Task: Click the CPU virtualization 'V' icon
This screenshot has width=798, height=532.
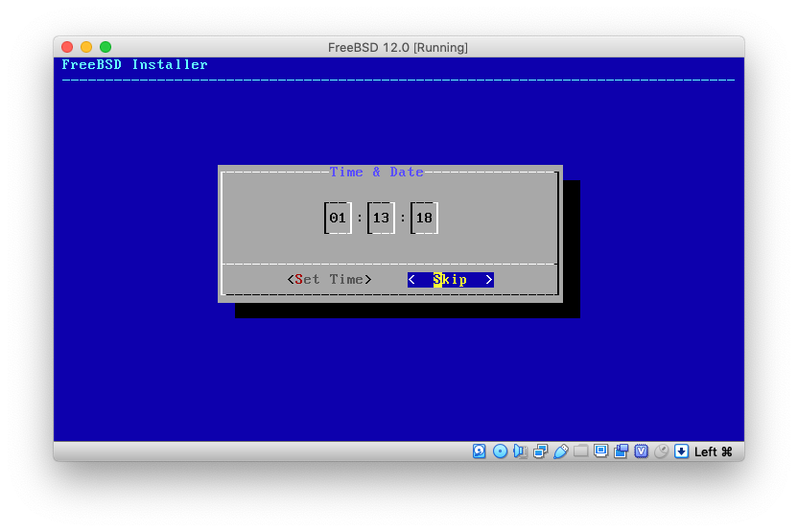Action: tap(642, 451)
